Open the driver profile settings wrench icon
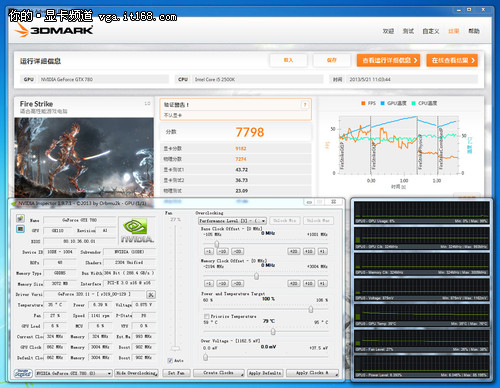The height and width of the screenshot is (388, 500). click(151, 295)
